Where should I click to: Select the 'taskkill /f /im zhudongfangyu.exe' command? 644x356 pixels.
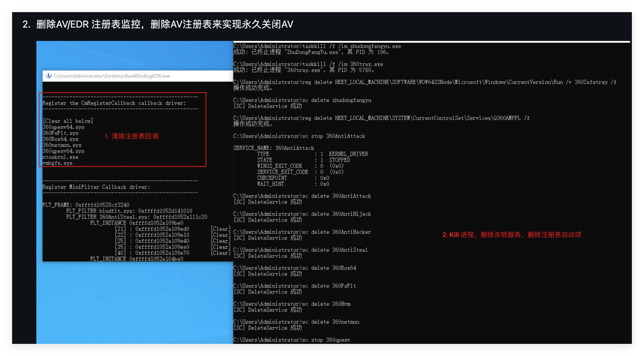(352, 46)
